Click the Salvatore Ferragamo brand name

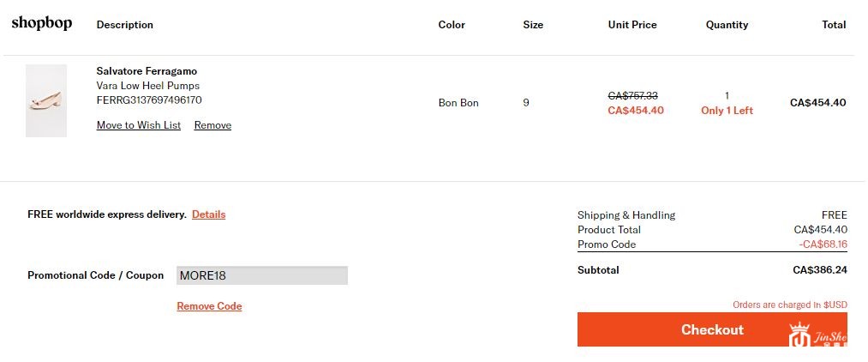point(147,71)
